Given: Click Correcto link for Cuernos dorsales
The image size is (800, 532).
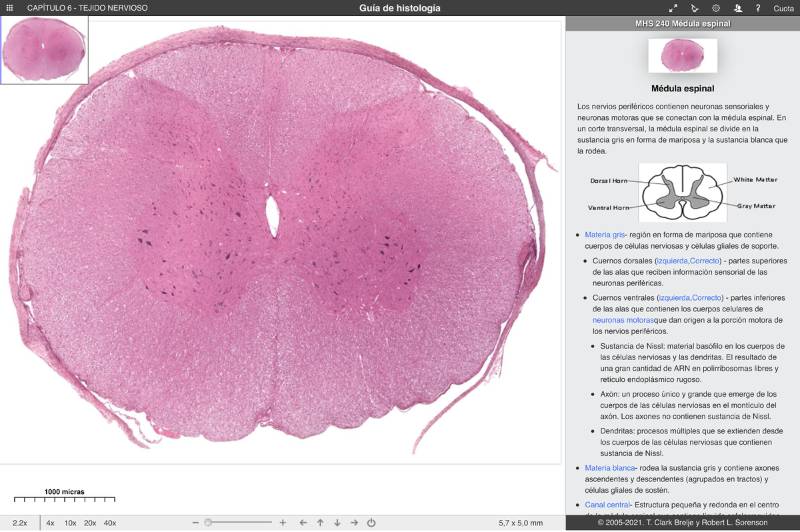Looking at the screenshot, I should coord(705,260).
